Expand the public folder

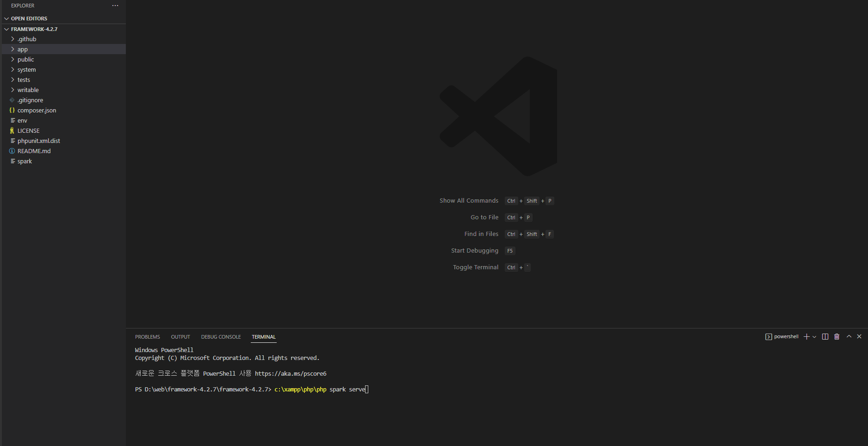pos(12,59)
